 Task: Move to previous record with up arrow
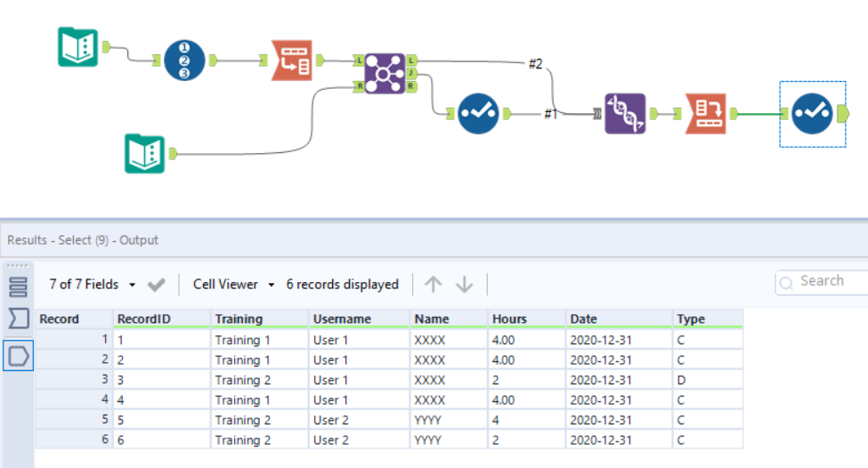[434, 285]
